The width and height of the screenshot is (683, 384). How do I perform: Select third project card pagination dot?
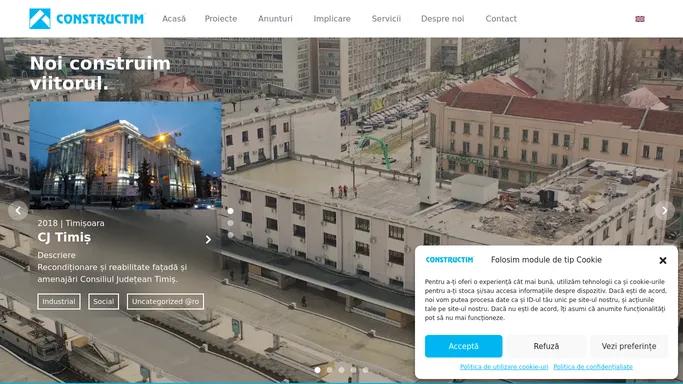(x=230, y=235)
